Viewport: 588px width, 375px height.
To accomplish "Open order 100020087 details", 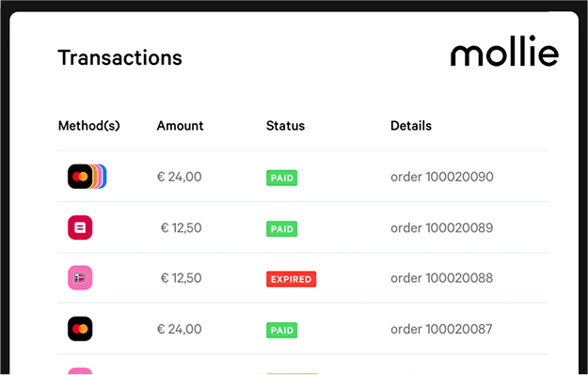I will (x=441, y=329).
